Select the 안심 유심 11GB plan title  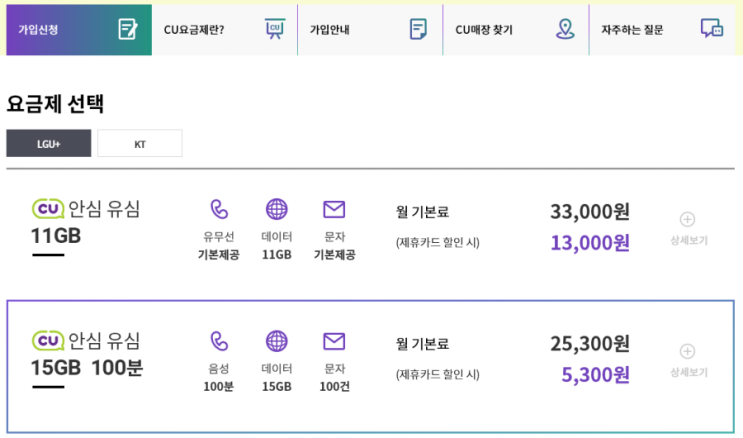point(86,222)
